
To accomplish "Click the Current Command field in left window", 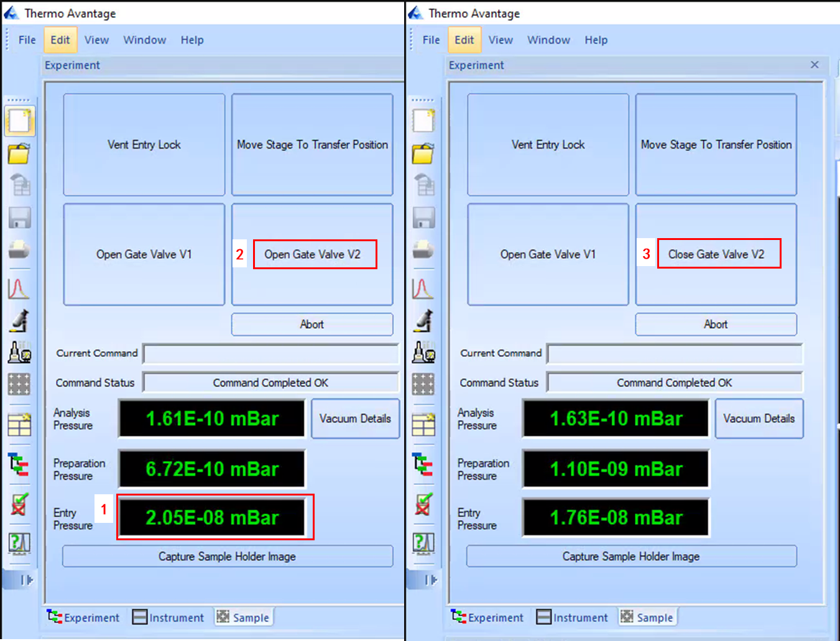I will pyautogui.click(x=270, y=353).
